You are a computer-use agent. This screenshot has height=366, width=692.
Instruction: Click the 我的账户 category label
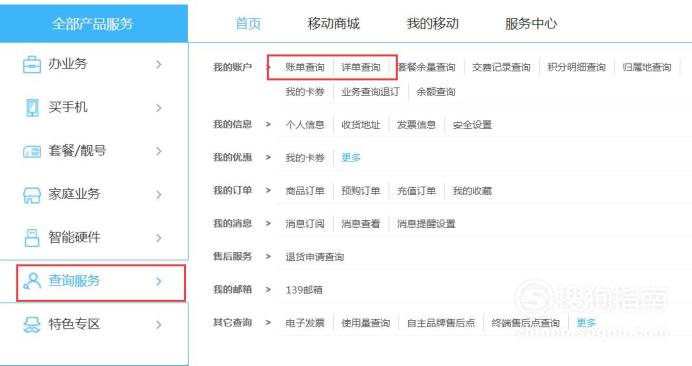tap(232, 67)
